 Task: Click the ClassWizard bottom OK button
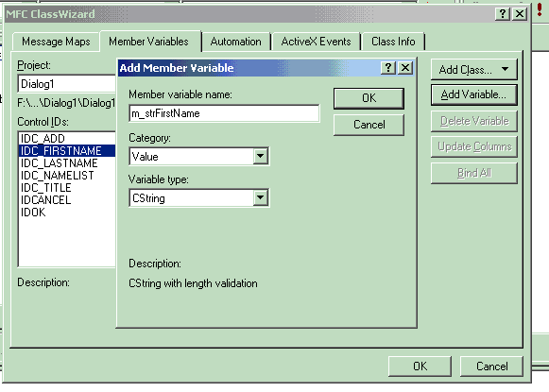[x=420, y=366]
